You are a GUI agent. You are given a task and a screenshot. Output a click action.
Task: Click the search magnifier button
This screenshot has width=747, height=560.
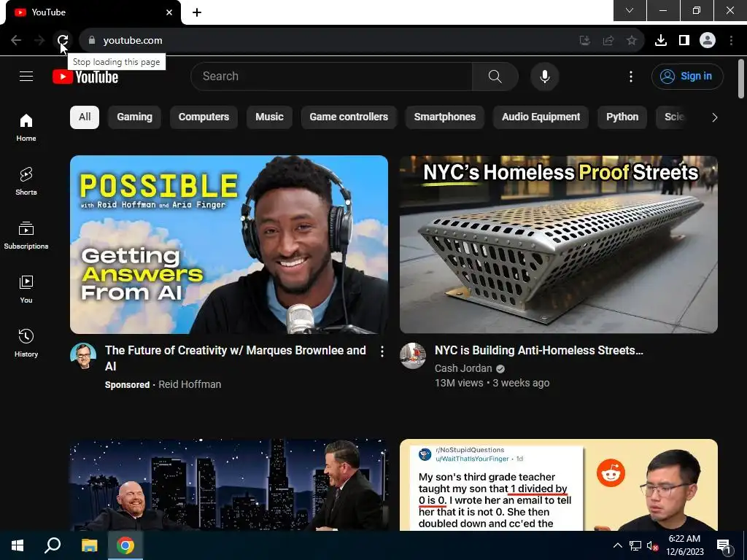click(495, 76)
